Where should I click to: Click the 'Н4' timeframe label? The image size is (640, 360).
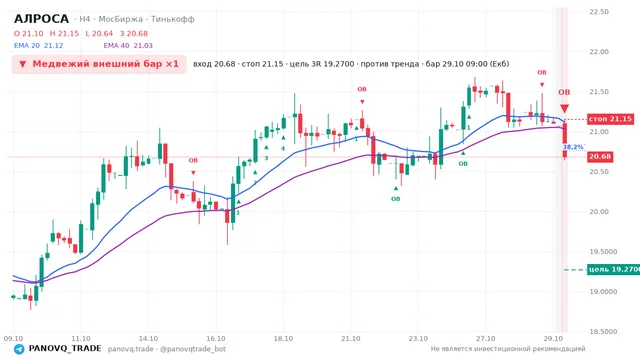(84, 19)
